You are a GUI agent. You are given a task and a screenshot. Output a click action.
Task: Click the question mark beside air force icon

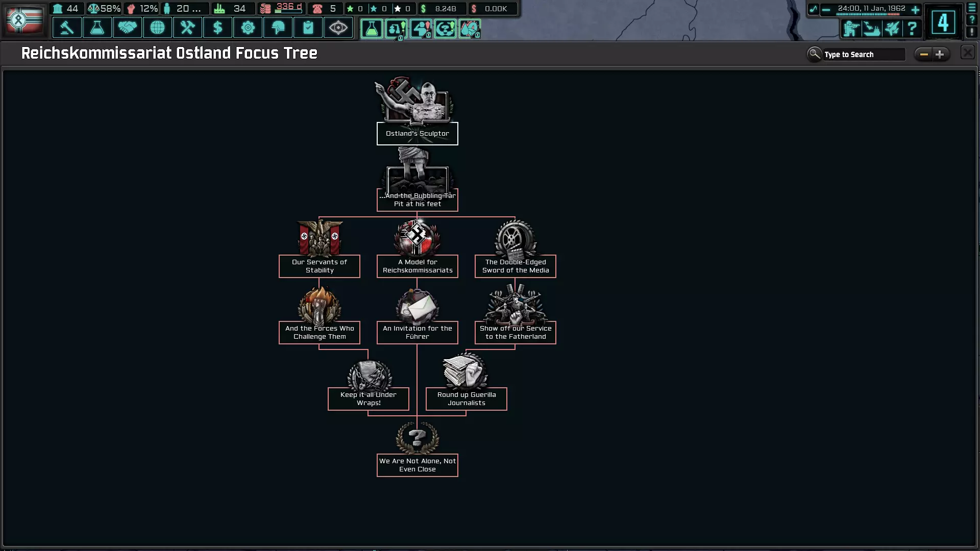(x=912, y=28)
